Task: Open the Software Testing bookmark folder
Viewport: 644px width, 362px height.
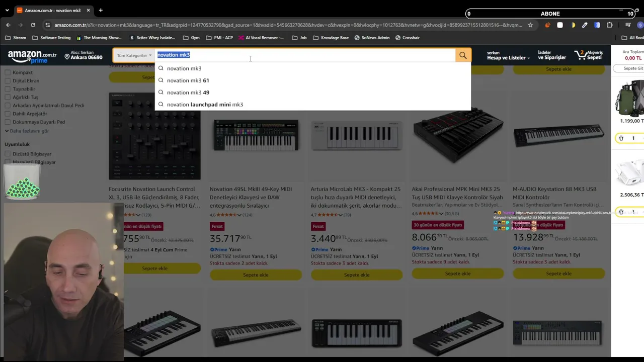Action: point(51,38)
